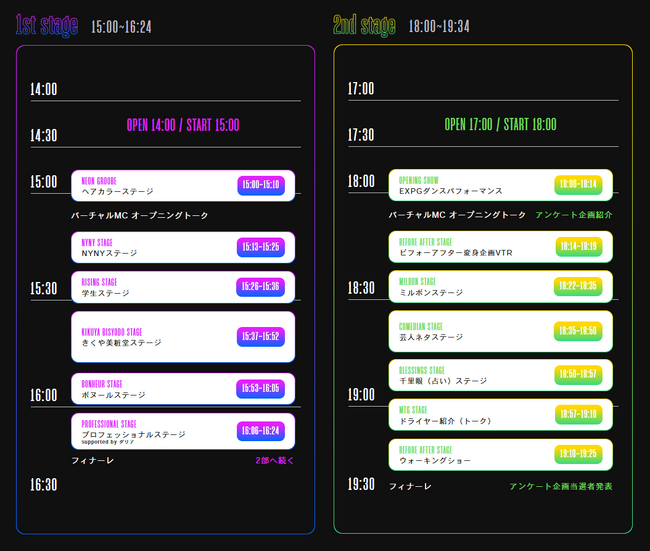Open the BONHEUR STAGE card

coord(183,389)
